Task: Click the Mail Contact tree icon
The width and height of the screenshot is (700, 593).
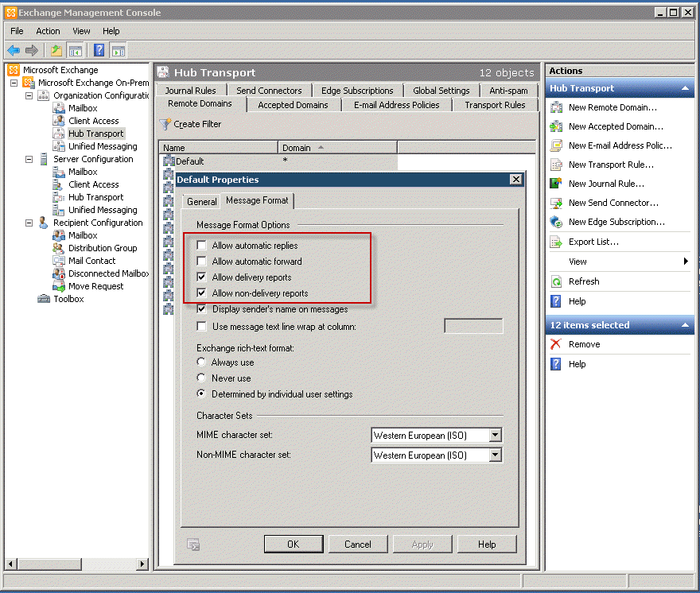Action: (x=59, y=261)
